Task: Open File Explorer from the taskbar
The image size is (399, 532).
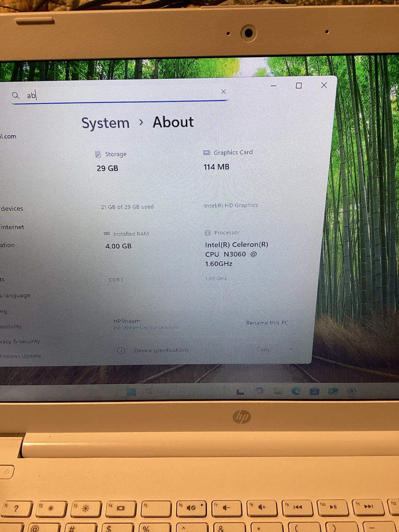Action: point(278,391)
